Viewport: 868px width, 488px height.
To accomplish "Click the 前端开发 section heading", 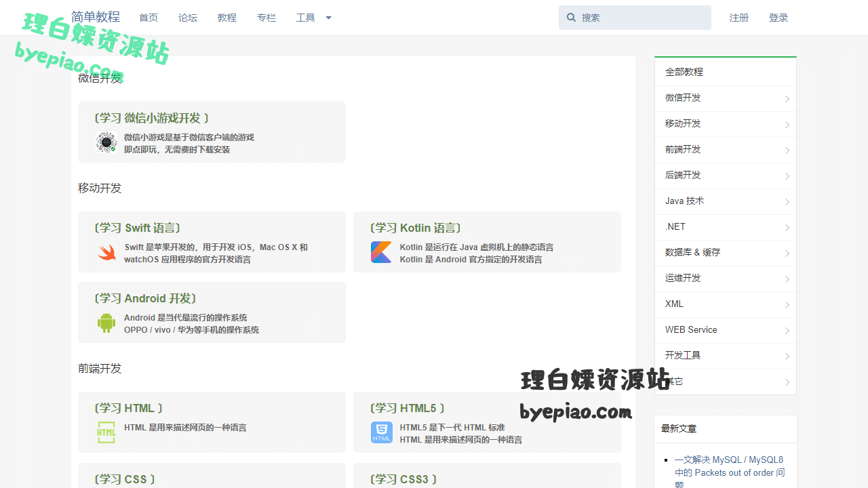I will coord(100,369).
